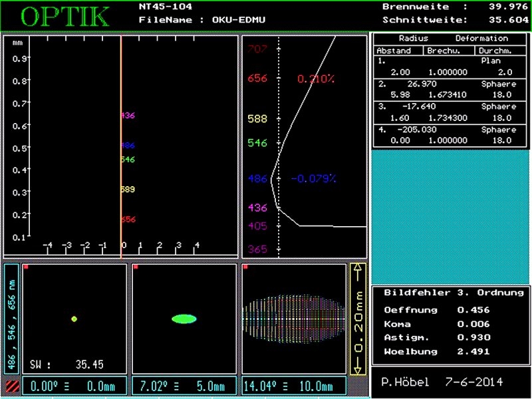This screenshot has height=399, width=532.
Task: Click the 656 wavelength marker on chromatic curve
Action: [257, 78]
